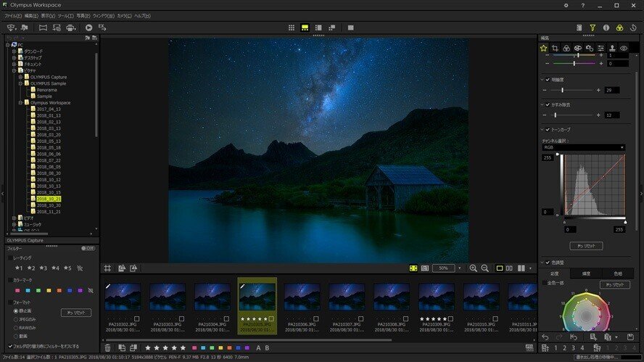Select the star favorites edit tab icon
Viewport: 644px width, 362px height.
click(x=544, y=48)
